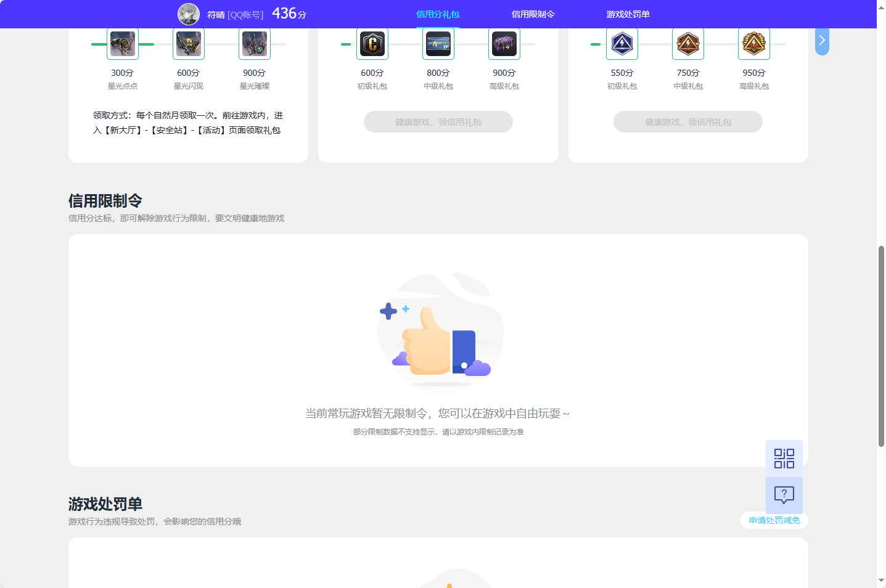Image resolution: width=886 pixels, height=588 pixels.
Task: Select the 550分 初级礼包 blue emblem icon
Action: coord(622,44)
